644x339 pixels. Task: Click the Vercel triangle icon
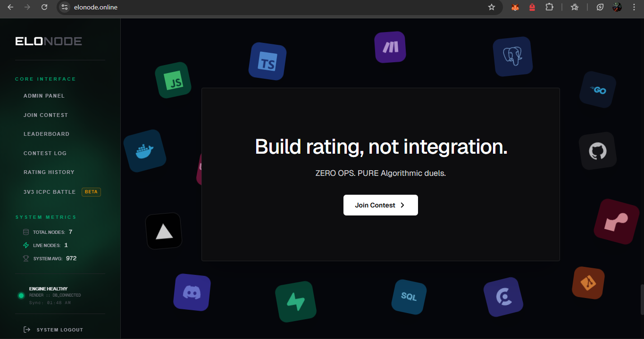pyautogui.click(x=164, y=232)
